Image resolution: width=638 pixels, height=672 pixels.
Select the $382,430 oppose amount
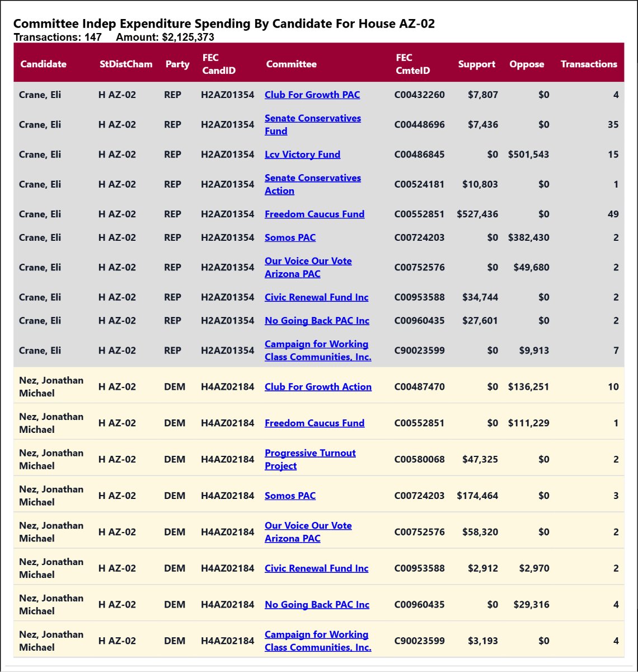(x=528, y=237)
